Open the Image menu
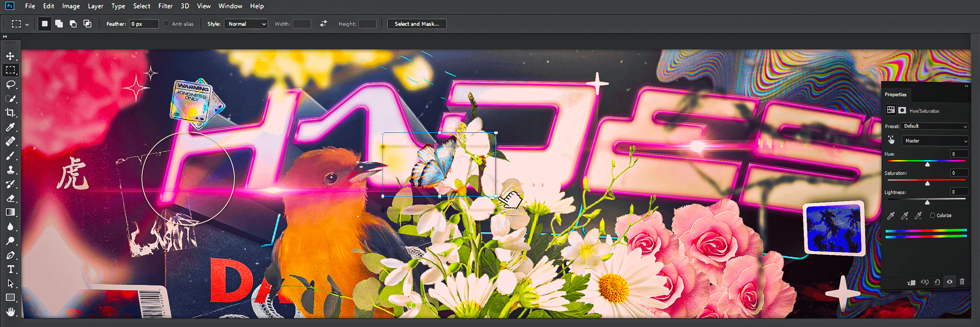 pos(71,6)
